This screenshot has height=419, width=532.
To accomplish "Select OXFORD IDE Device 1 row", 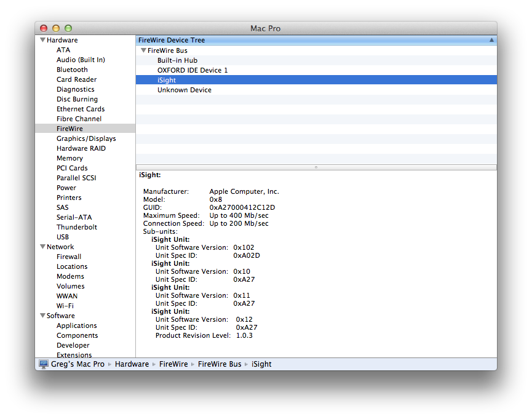I will [316, 70].
